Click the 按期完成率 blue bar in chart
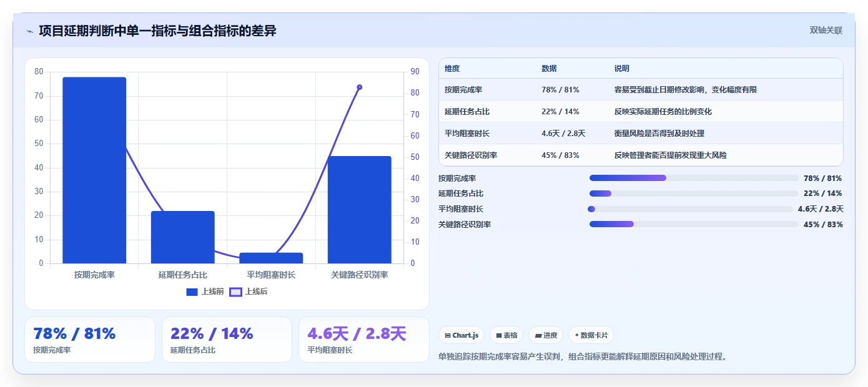The image size is (868, 387). click(x=94, y=170)
